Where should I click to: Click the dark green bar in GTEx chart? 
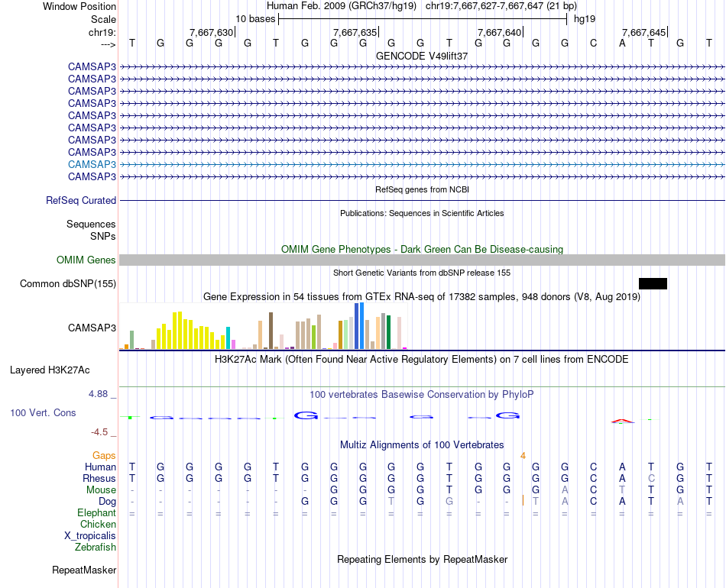tap(389, 332)
